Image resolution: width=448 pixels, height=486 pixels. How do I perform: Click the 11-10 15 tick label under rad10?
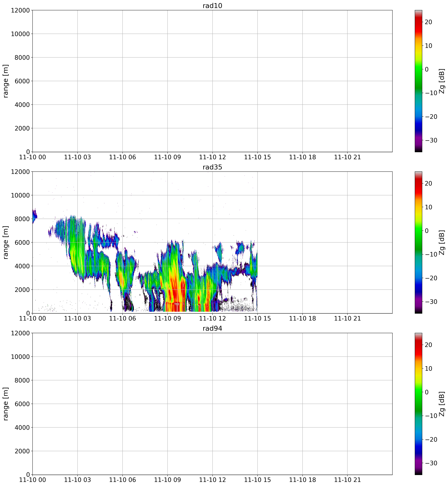pos(257,157)
